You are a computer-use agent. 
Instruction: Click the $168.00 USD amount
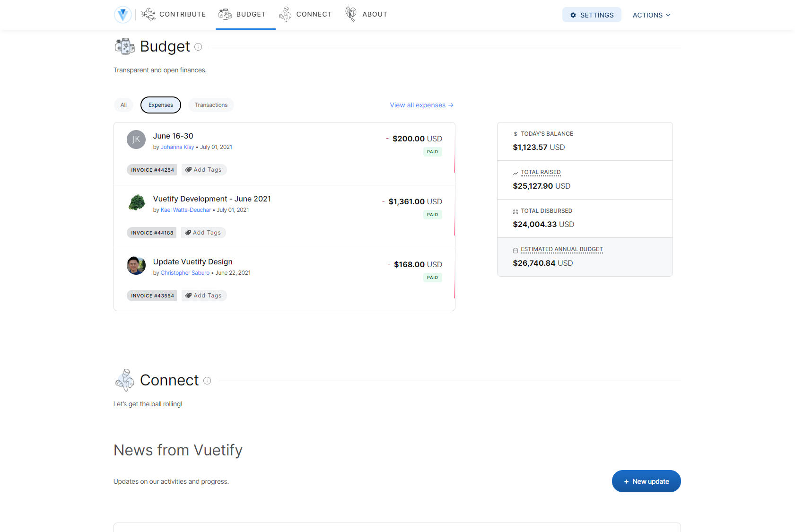(x=418, y=264)
